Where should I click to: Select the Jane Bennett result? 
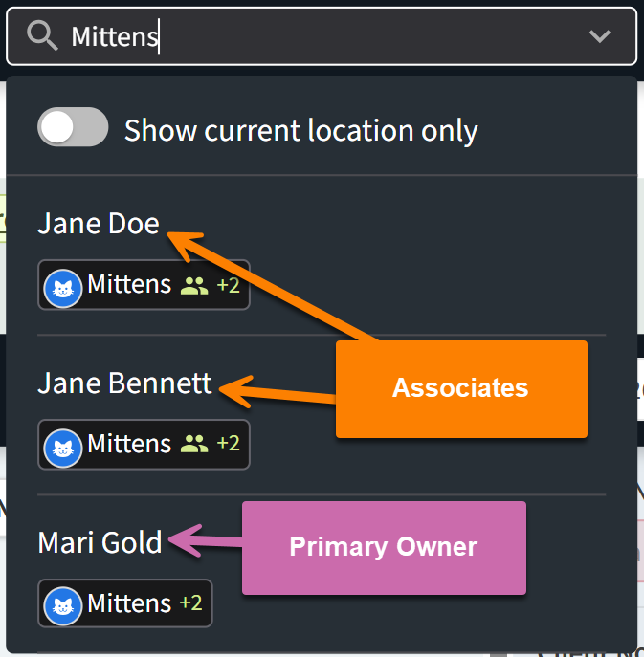point(124,383)
